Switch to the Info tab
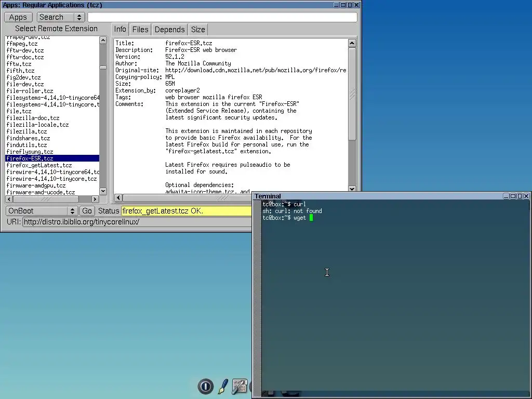 coord(120,30)
